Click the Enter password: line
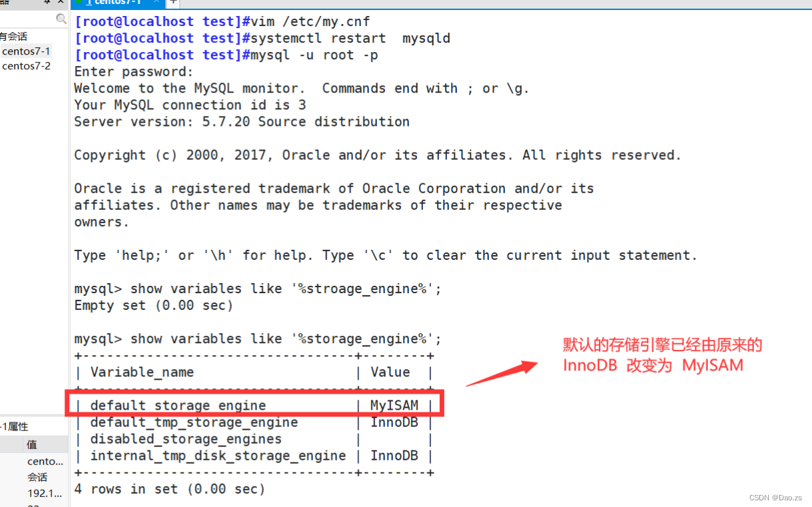Screen dimensions: 812x507 [134, 72]
